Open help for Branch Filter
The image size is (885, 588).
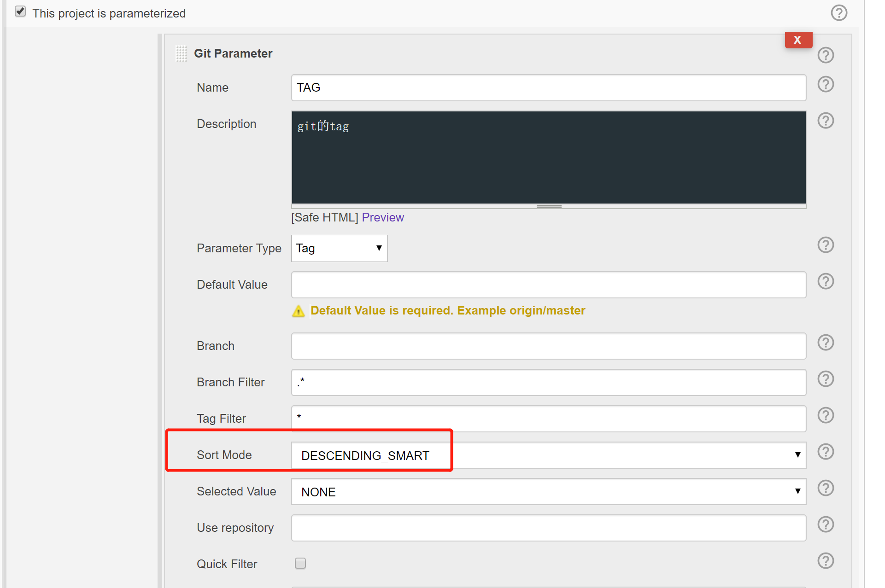point(825,379)
